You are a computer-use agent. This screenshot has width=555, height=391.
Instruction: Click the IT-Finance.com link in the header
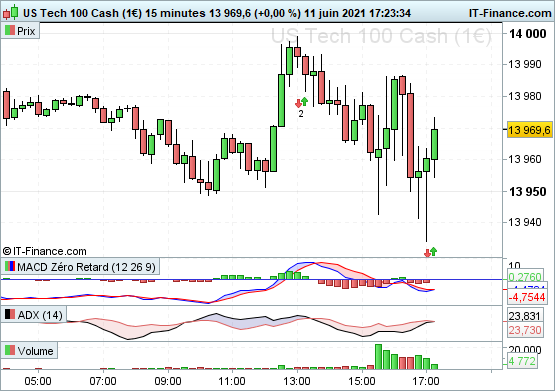coord(510,13)
